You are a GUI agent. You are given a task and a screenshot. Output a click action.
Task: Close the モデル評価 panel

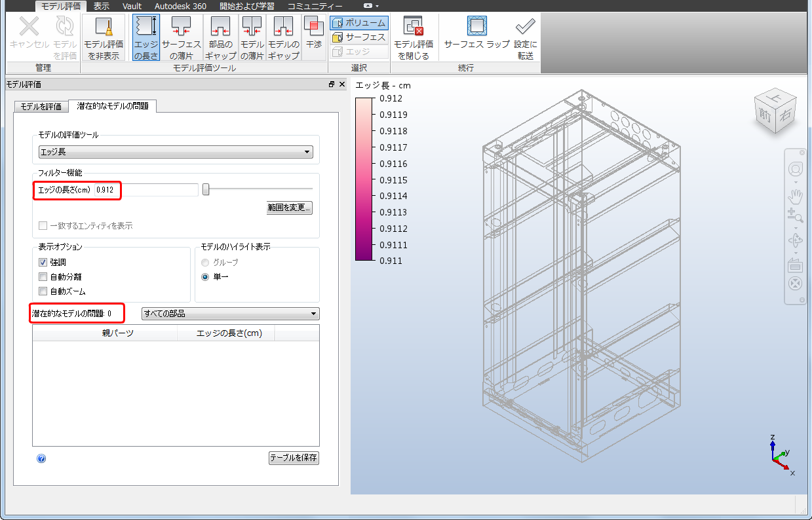342,84
